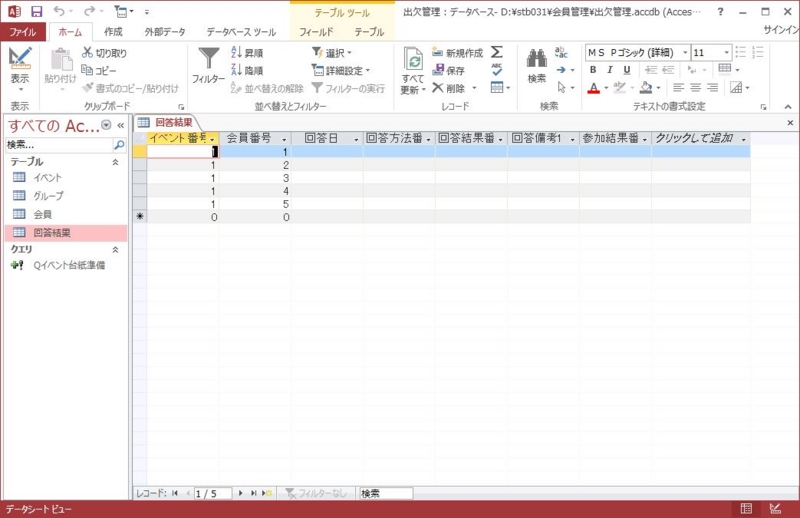Click the Sigma totals icon
The image size is (800, 518).
click(496, 52)
